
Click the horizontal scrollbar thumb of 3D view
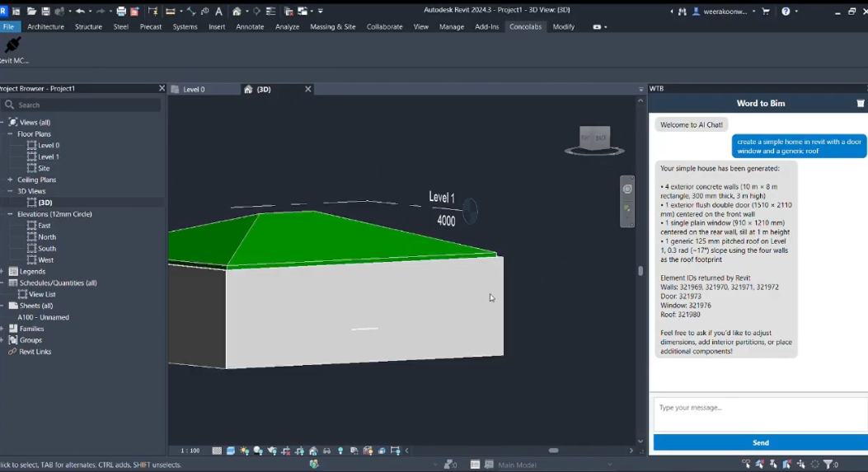554,451
